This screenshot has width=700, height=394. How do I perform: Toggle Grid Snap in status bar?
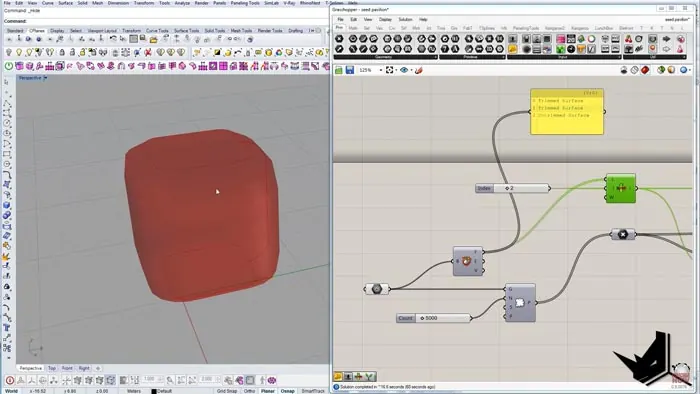coord(227,391)
